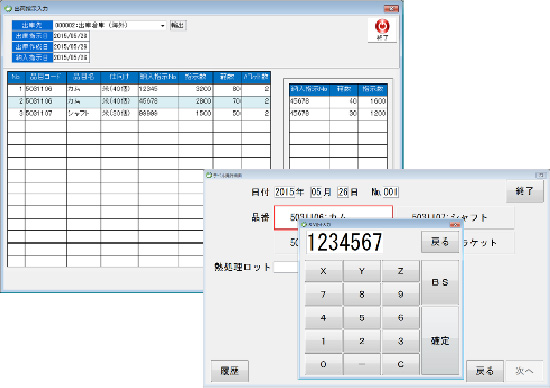
Task: Click the パレット数 column header
Action: (256, 77)
